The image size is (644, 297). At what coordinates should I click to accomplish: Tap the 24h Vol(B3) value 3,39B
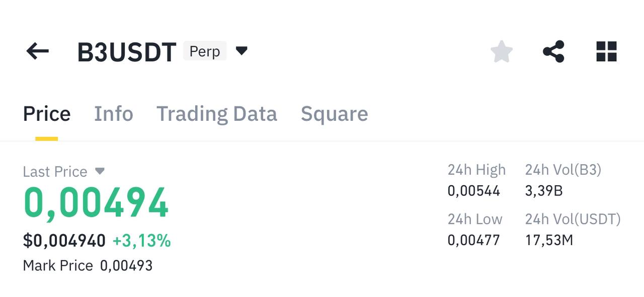tap(544, 191)
